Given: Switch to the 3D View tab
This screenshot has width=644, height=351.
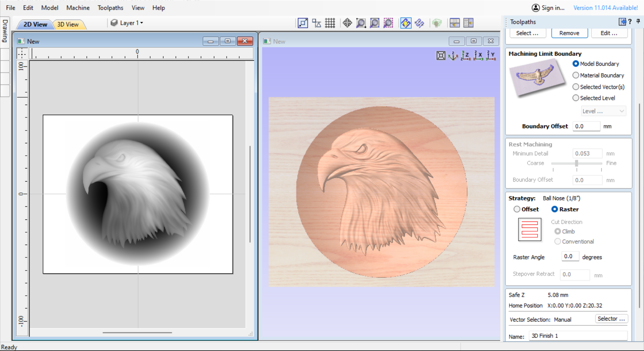Looking at the screenshot, I should click(68, 24).
